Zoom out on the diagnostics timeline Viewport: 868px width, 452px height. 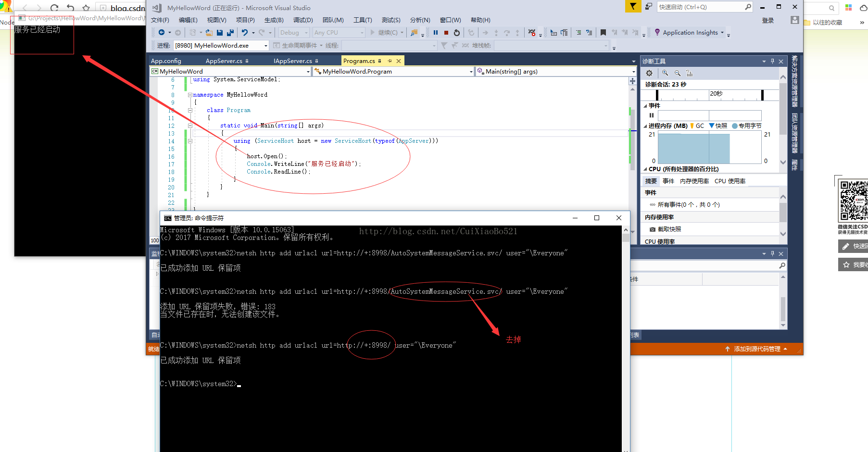(x=678, y=73)
